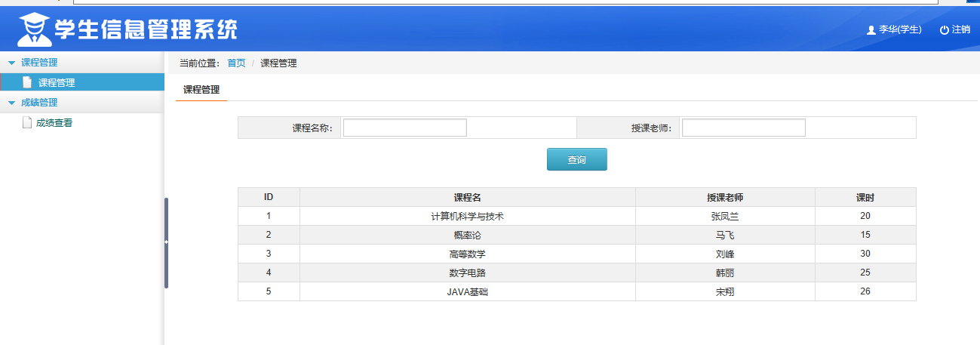This screenshot has height=345, width=980.
Task: Click the 课程名 column header
Action: click(x=468, y=197)
